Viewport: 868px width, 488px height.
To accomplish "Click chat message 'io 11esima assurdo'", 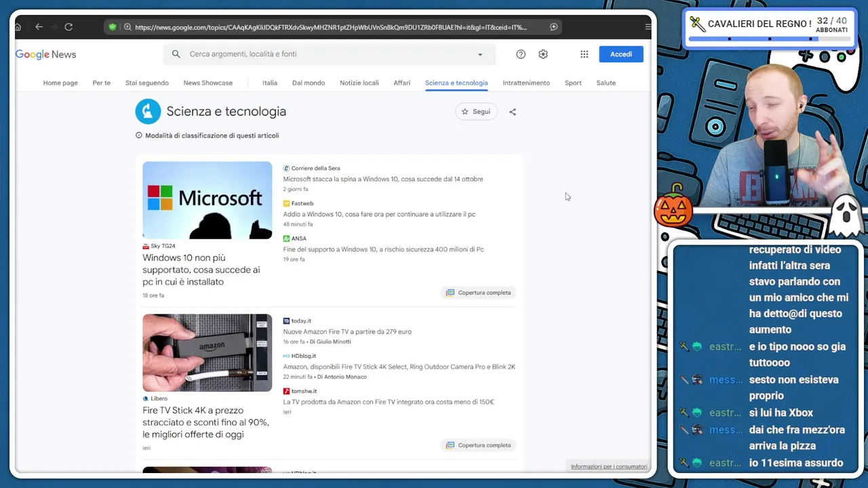I will click(795, 463).
